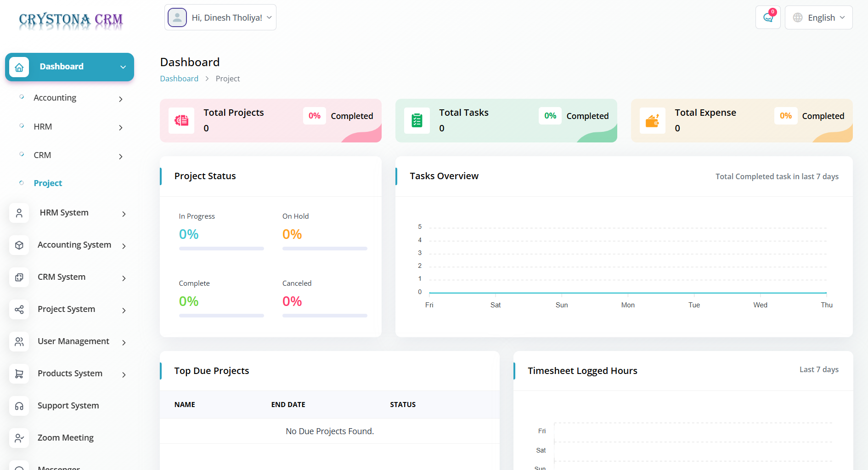Collapse the Dashboard menu chevron
The image size is (868, 470).
coord(123,67)
